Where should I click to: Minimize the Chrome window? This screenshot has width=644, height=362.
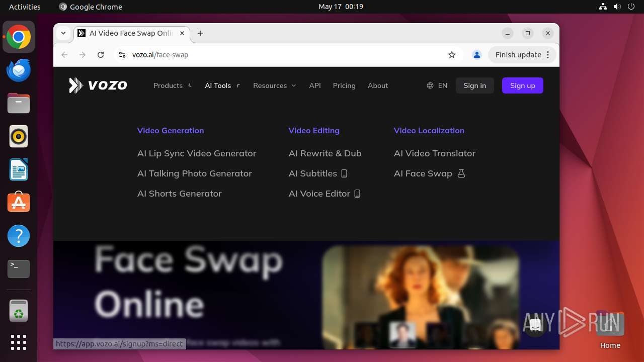pos(508,33)
